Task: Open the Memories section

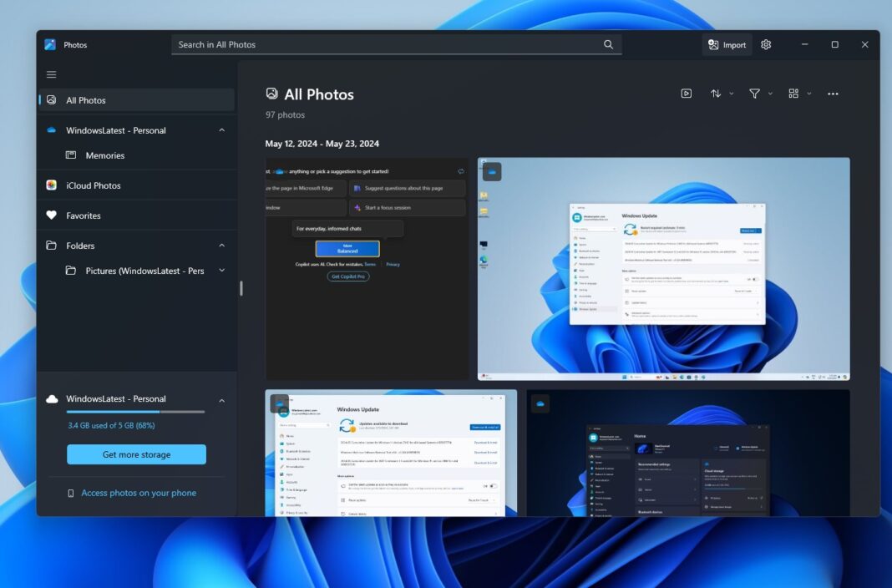Action: pyautogui.click(x=105, y=155)
